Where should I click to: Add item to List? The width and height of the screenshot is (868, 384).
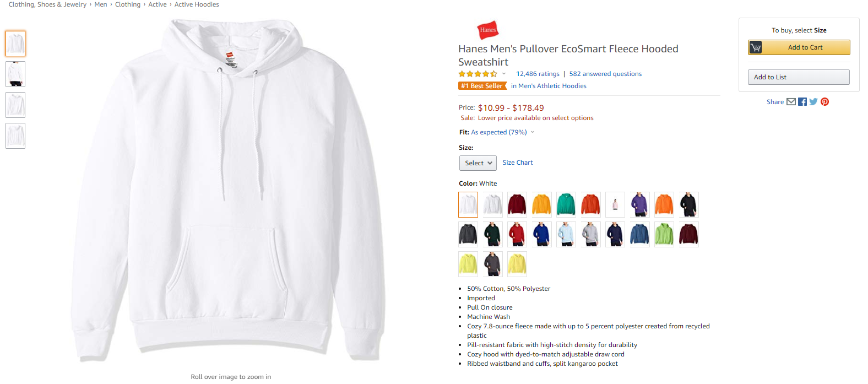[x=799, y=77]
